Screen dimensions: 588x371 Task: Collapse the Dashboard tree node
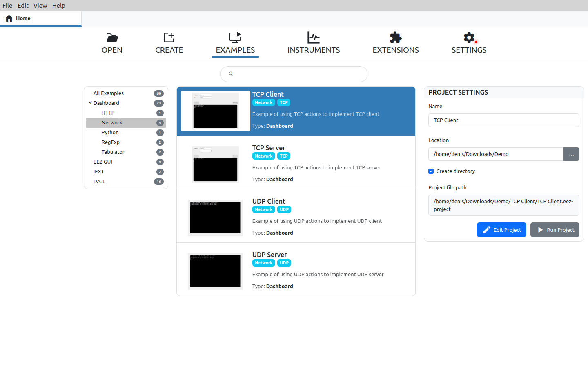[90, 103]
